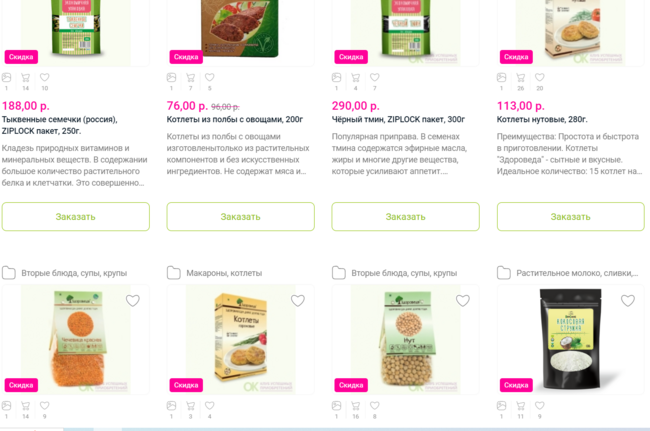Add the Нут chickpeas to favorites
650x431 pixels.
pos(463,300)
